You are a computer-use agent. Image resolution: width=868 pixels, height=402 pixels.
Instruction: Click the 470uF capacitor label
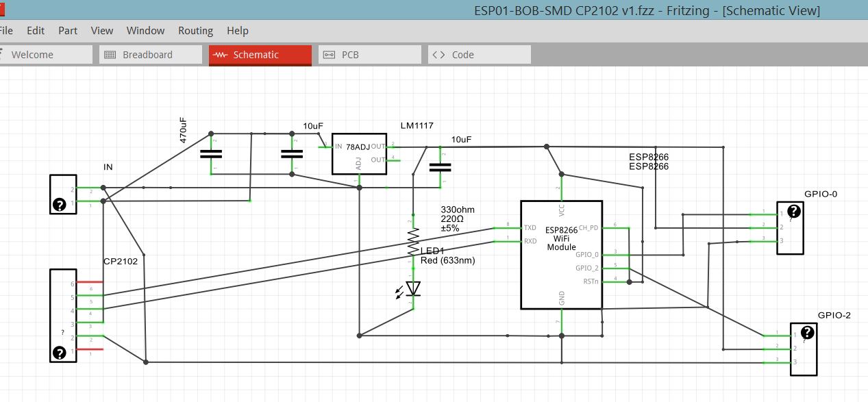tap(183, 130)
